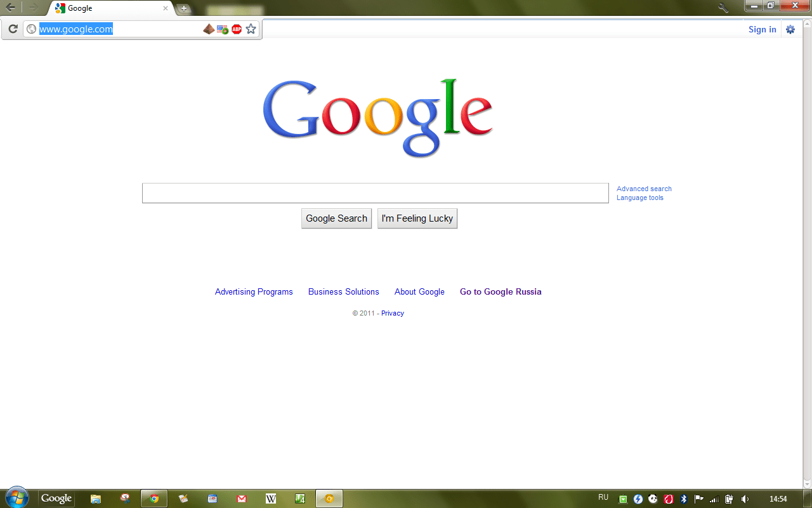The width and height of the screenshot is (812, 508).
Task: Open Gmail from the taskbar
Action: 242,498
